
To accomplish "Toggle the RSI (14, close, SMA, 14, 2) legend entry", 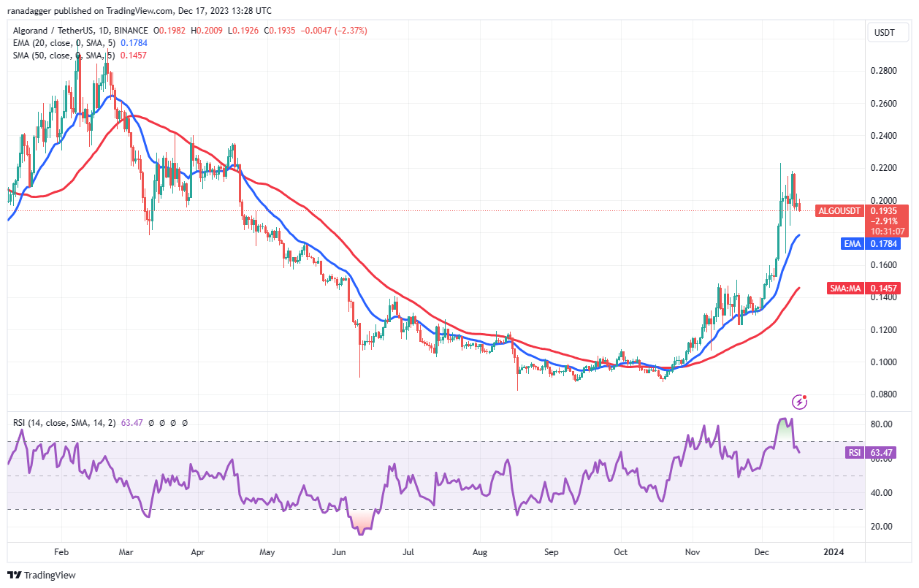I will tap(64, 423).
